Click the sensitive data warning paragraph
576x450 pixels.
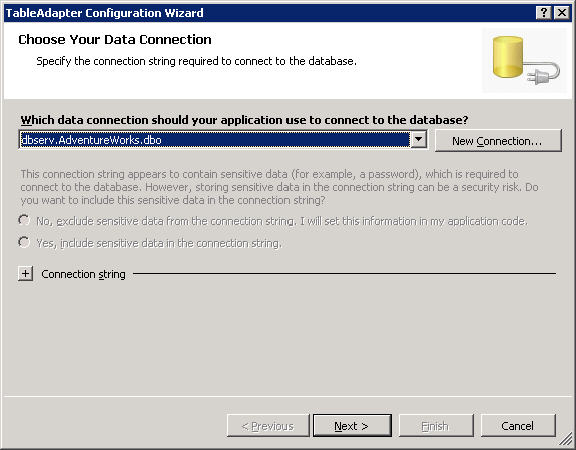pyautogui.click(x=279, y=187)
